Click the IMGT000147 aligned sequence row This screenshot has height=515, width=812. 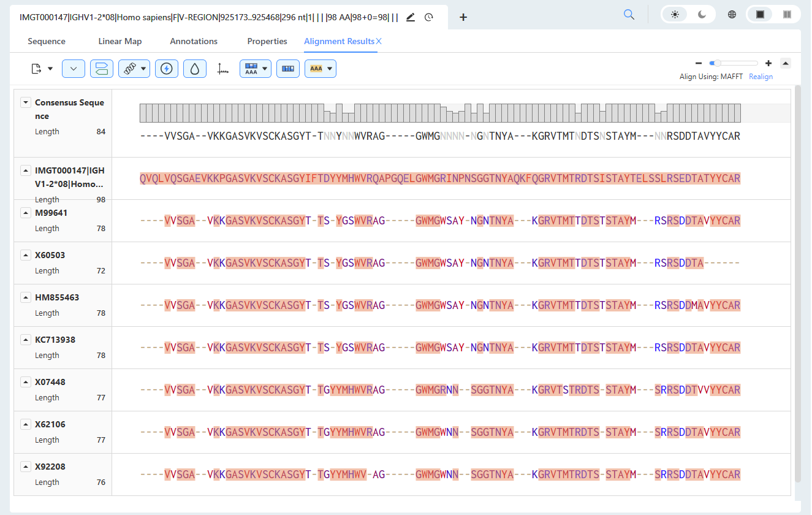point(440,178)
